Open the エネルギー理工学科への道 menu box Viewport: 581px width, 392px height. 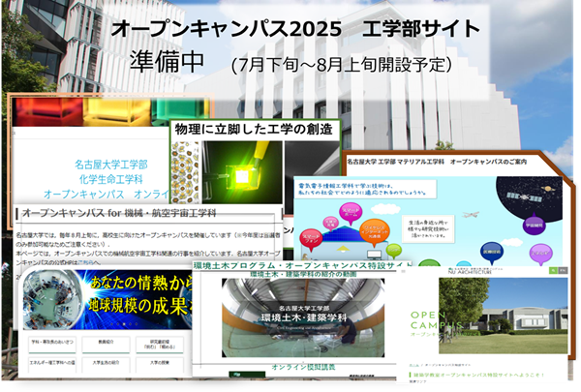coord(52,364)
